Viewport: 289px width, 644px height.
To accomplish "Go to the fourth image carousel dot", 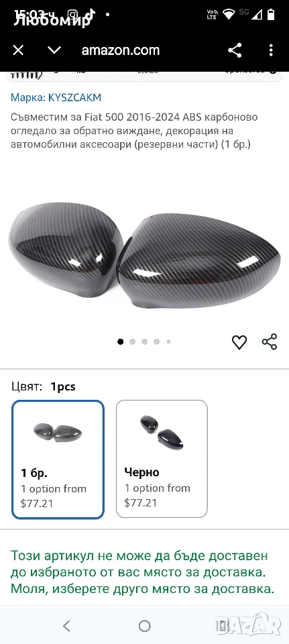I will click(156, 341).
